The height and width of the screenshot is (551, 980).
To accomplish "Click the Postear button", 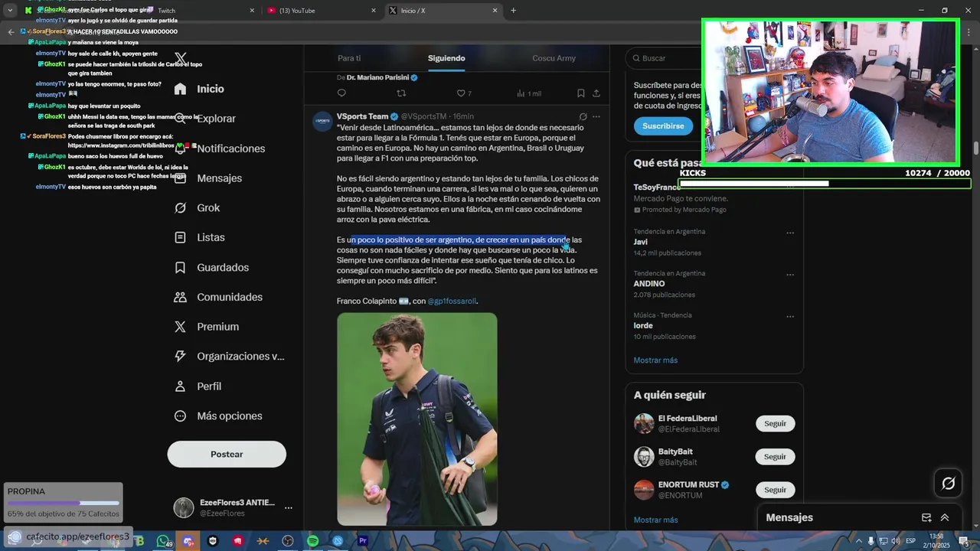I will [x=227, y=455].
